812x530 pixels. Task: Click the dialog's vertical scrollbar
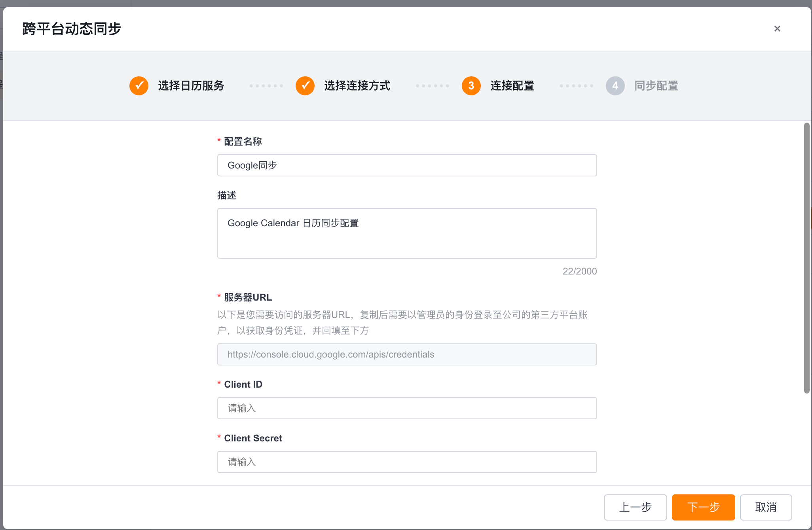[x=806, y=258]
